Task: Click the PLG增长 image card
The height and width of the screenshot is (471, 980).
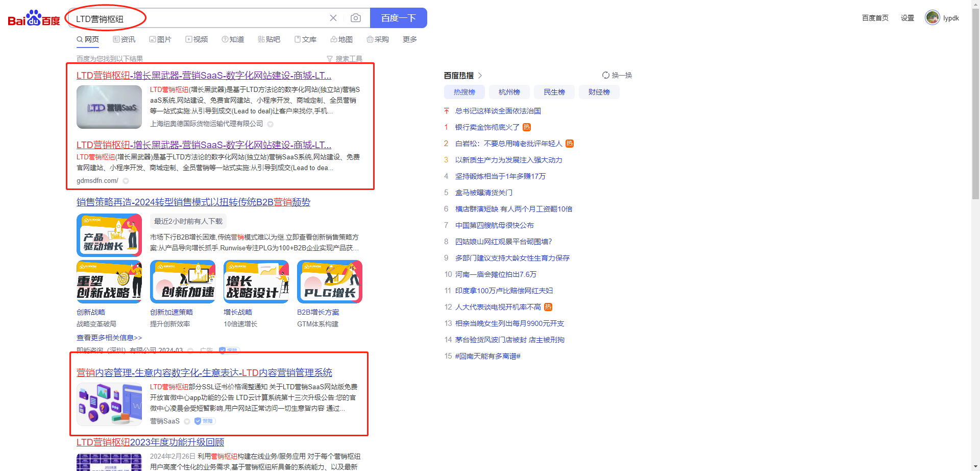Action: point(330,281)
